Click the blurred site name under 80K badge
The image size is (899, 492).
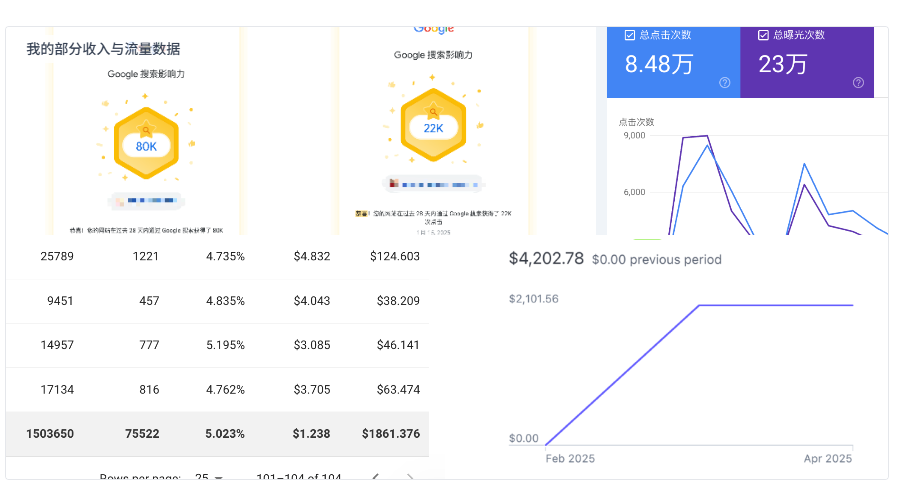[146, 201]
